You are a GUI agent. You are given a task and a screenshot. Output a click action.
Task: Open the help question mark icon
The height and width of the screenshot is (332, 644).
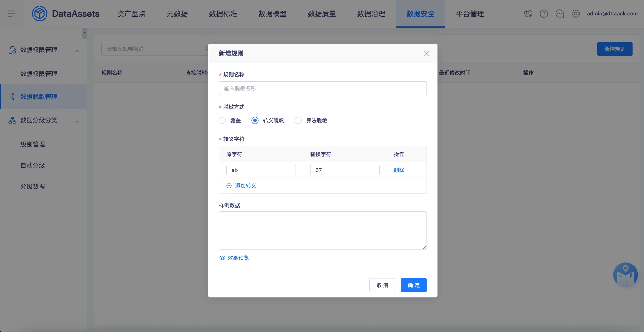544,13
